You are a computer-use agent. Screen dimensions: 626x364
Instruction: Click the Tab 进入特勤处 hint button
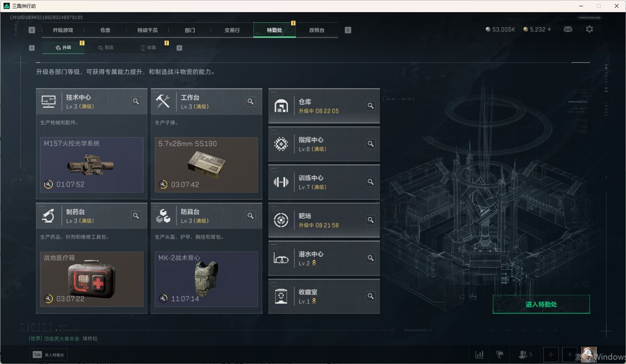click(49, 355)
